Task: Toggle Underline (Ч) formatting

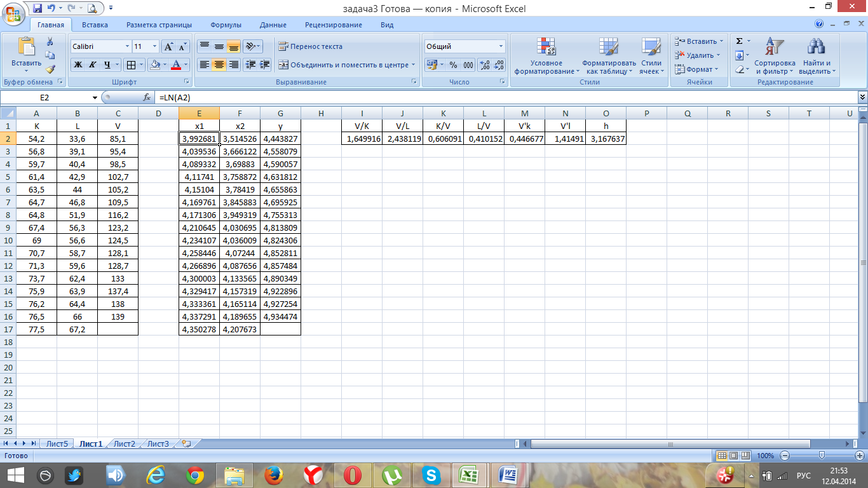Action: click(x=107, y=65)
